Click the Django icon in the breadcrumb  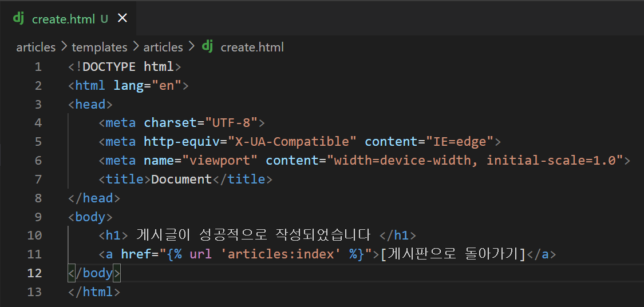point(207,47)
